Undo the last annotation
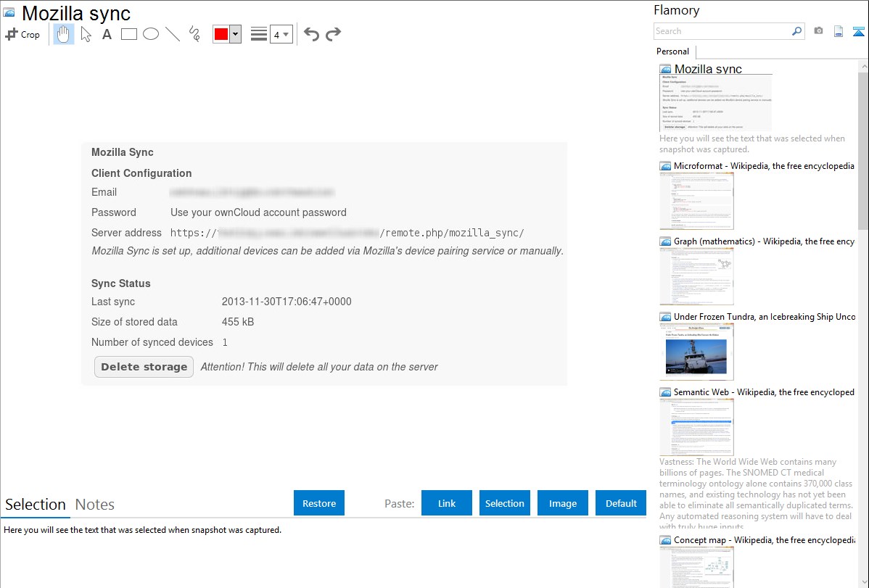 coord(311,34)
